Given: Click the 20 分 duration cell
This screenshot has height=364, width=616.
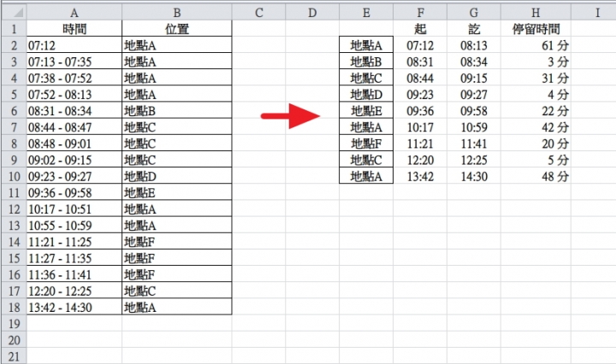Looking at the screenshot, I should tap(536, 144).
